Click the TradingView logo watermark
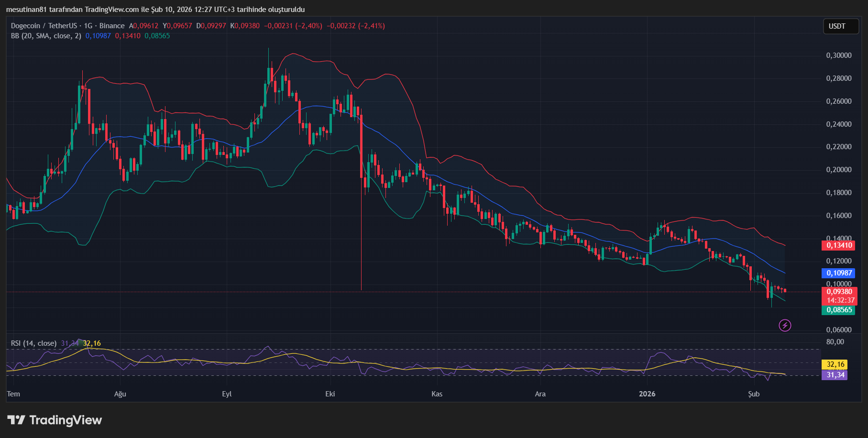The image size is (868, 438). (54, 420)
